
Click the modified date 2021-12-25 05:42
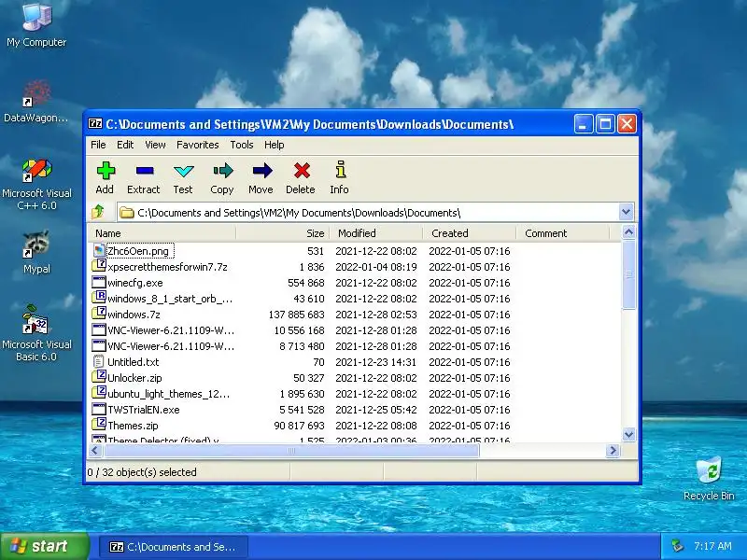coord(376,410)
